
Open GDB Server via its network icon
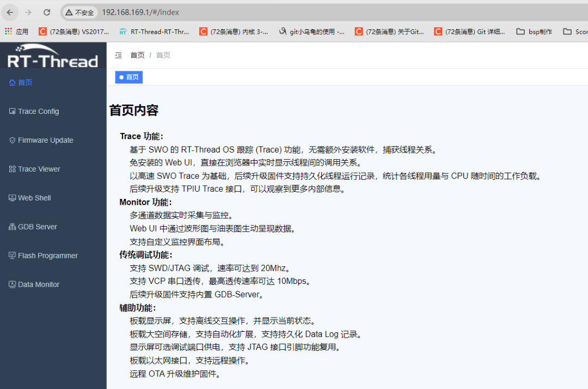click(11, 227)
